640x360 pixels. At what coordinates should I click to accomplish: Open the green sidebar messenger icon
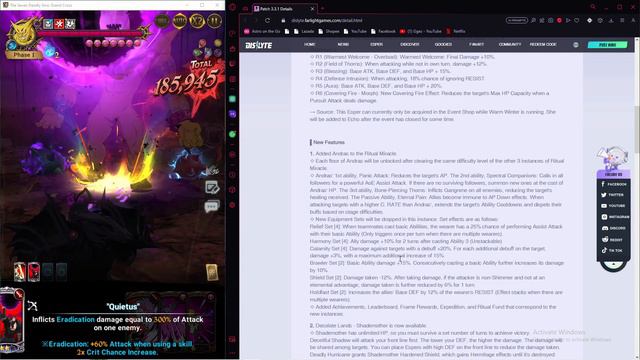(232, 134)
